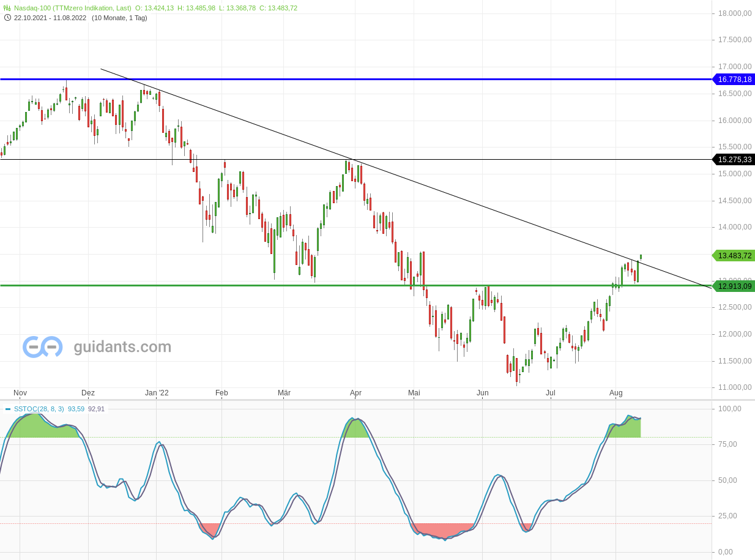
Task: Click the blue horizontal resistance line
Action: click(367, 79)
